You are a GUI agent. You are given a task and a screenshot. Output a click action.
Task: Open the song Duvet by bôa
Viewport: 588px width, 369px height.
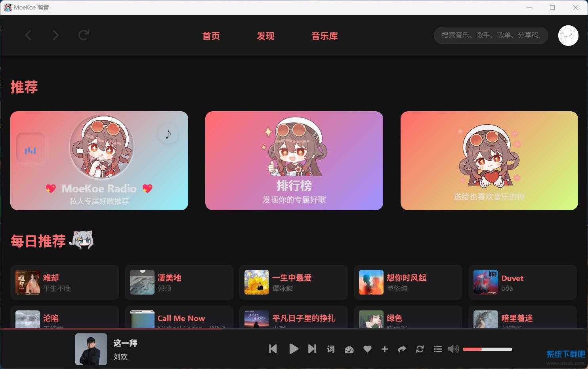522,282
